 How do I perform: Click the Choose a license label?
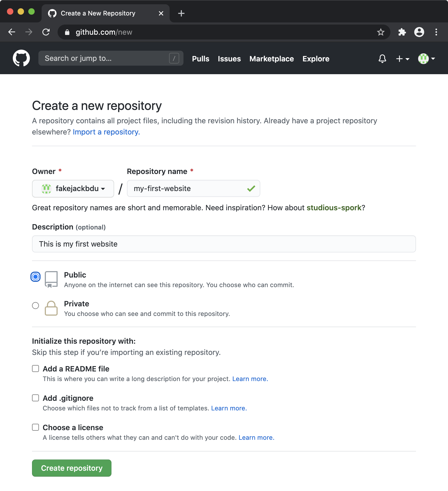coord(73,427)
